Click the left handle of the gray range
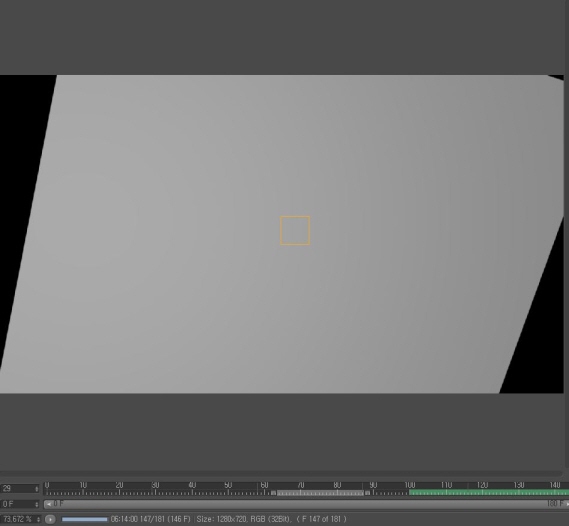This screenshot has width=569, height=526. pos(274,493)
